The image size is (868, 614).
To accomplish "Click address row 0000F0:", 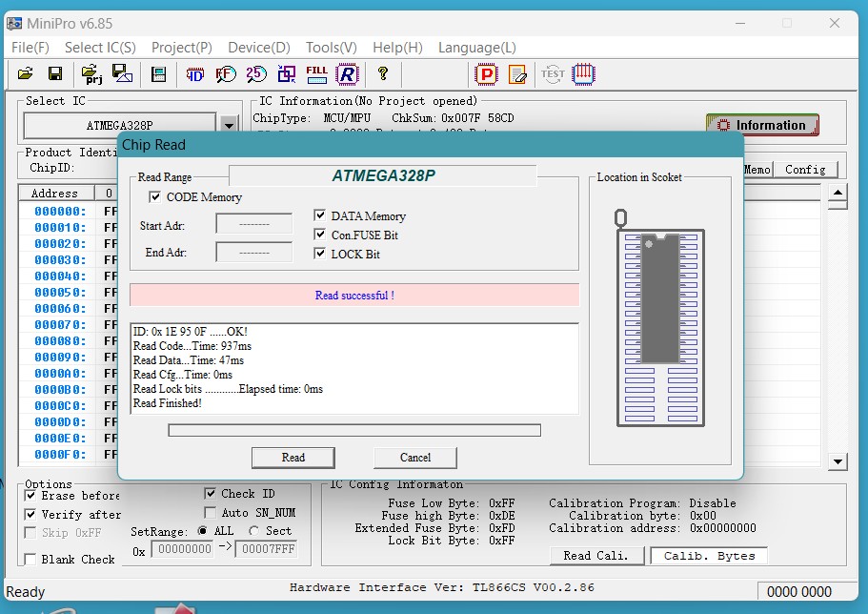I will [x=60, y=455].
